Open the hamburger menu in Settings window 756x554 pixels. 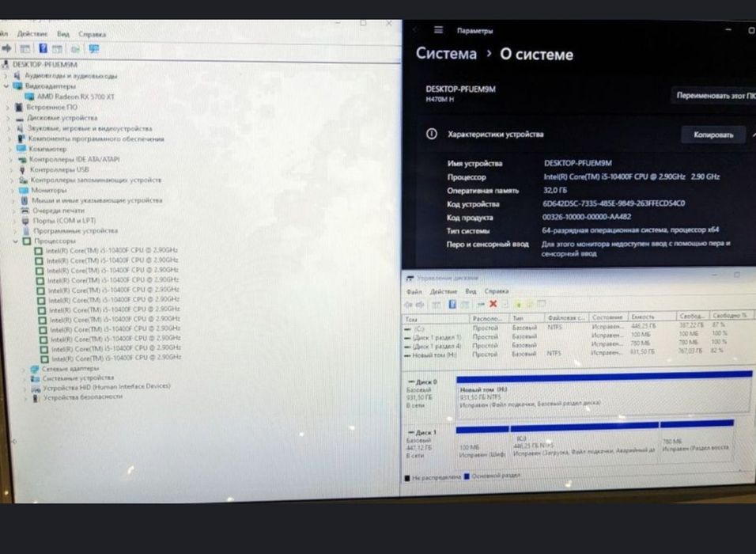coord(438,30)
